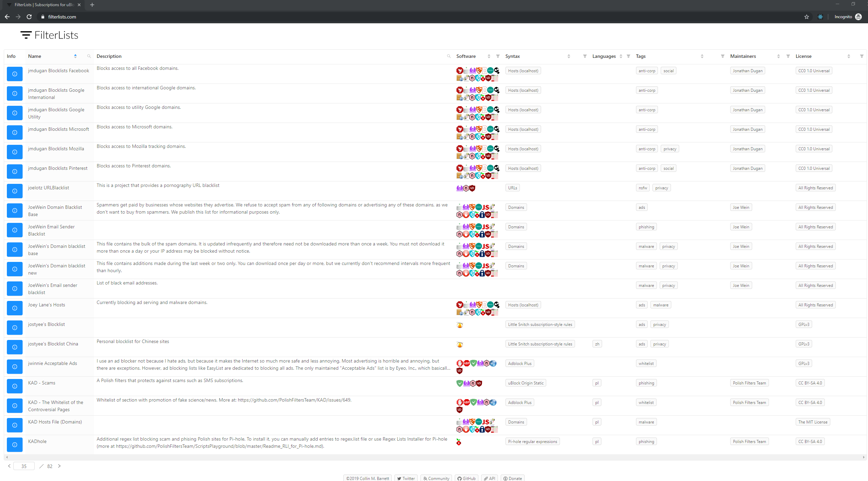
Task: Open the Donate footer link
Action: pyautogui.click(x=513, y=478)
